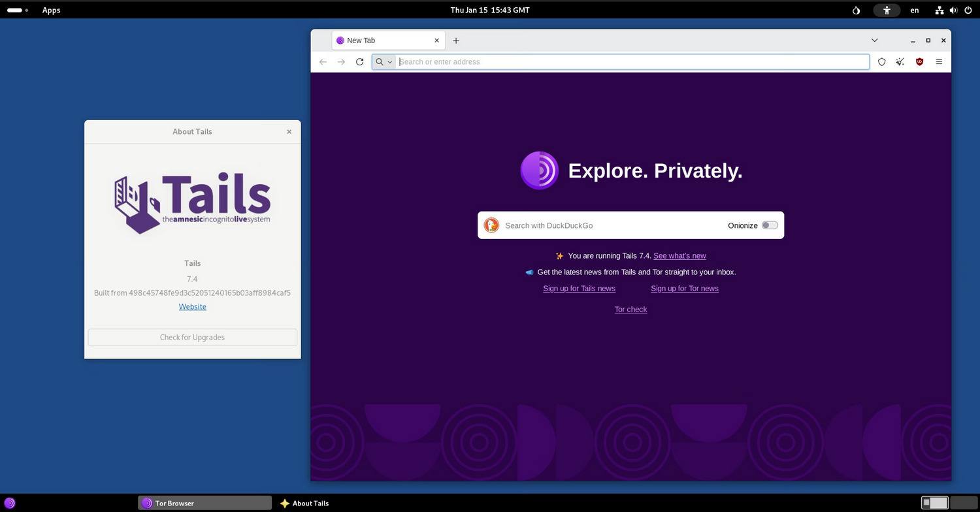Viewport: 980px width, 512px height.
Task: Open the accessibility menu icon
Action: [x=887, y=10]
